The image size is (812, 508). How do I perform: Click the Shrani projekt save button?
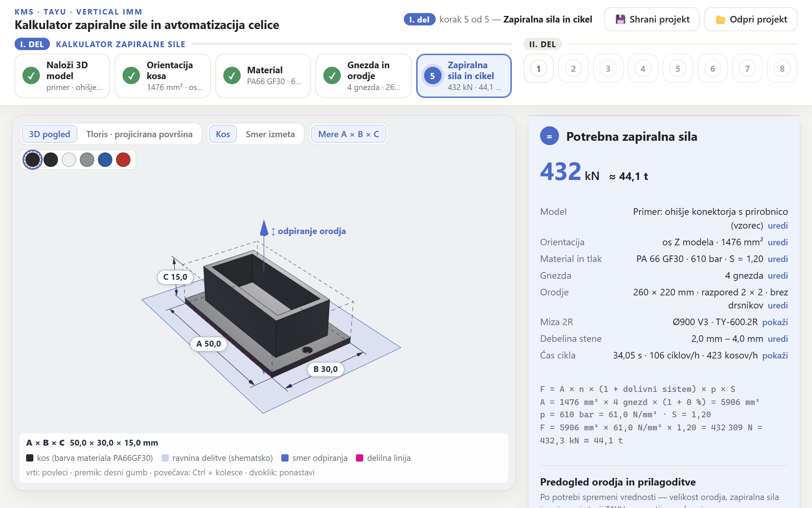click(651, 19)
